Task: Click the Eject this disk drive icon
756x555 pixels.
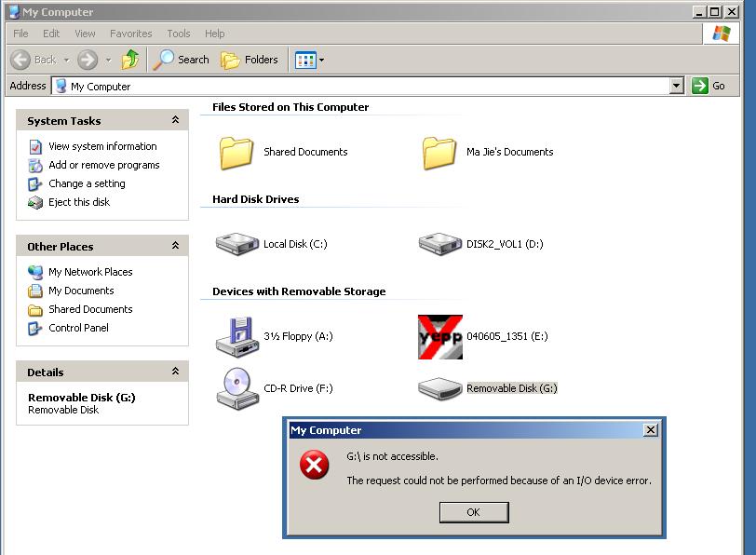Action: 35,202
